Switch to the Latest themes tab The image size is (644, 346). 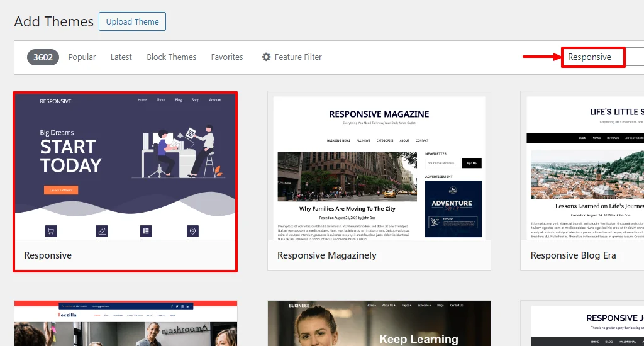121,57
